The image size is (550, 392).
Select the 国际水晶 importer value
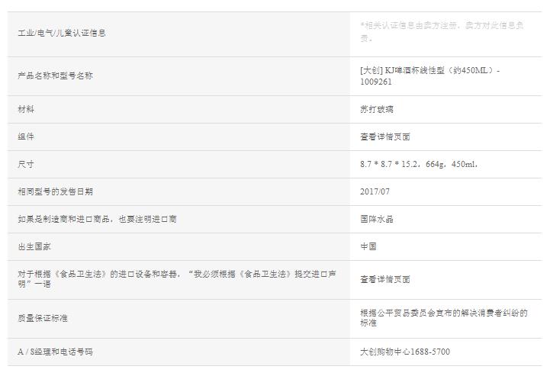pos(377,219)
